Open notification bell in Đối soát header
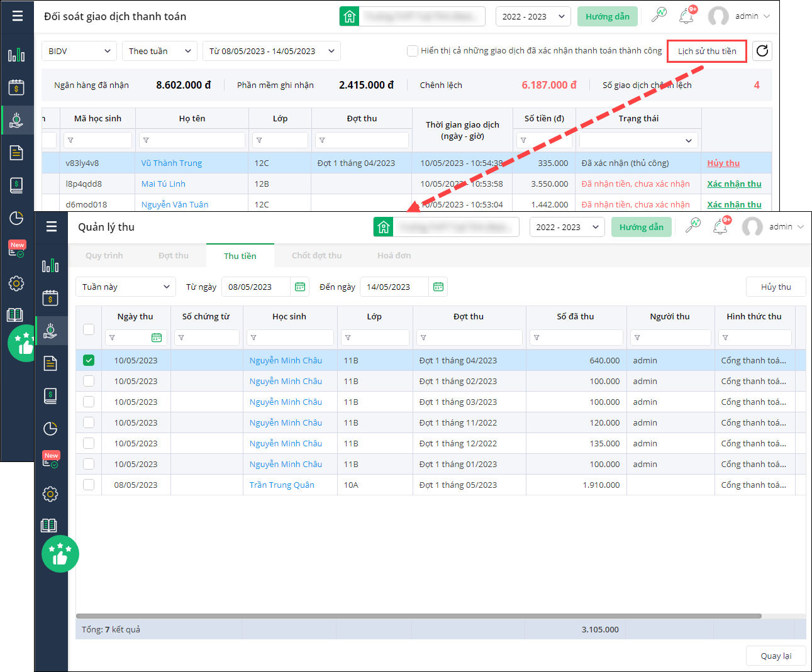Screen dimensions: 812x672 [686, 16]
